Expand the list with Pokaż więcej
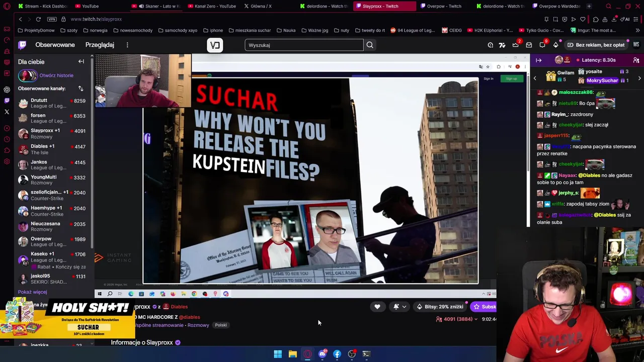Screen dimensions: 644x362 tap(32, 292)
